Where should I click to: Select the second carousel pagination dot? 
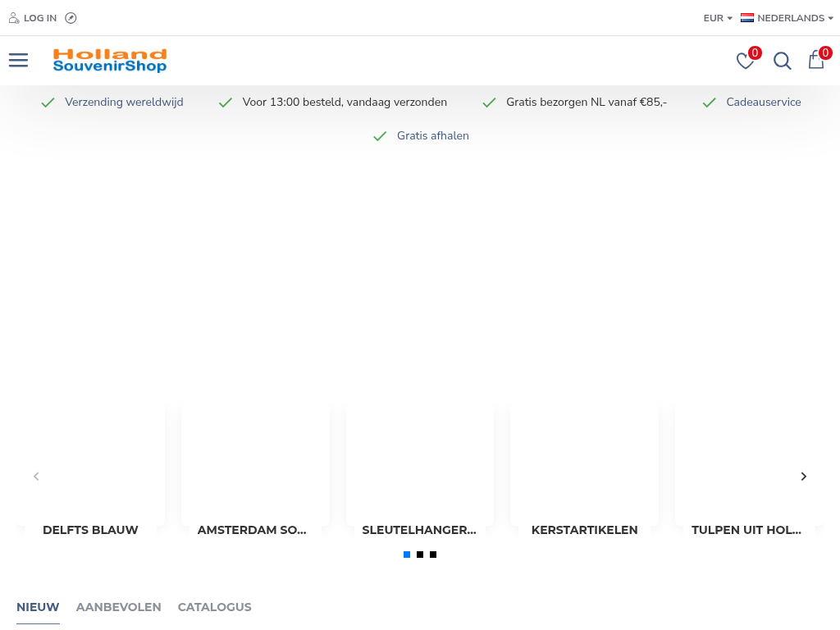tap(420, 555)
